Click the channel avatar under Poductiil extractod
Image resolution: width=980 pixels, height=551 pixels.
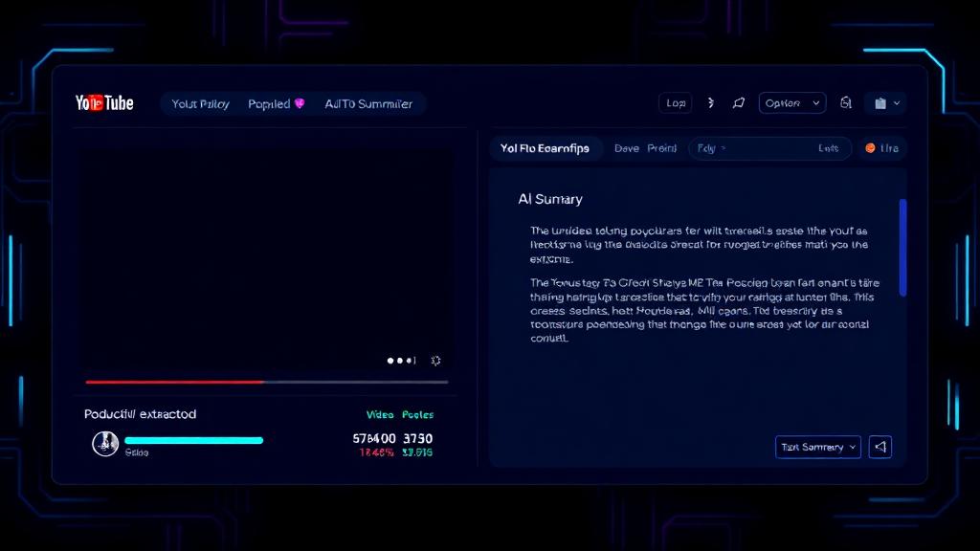click(105, 444)
